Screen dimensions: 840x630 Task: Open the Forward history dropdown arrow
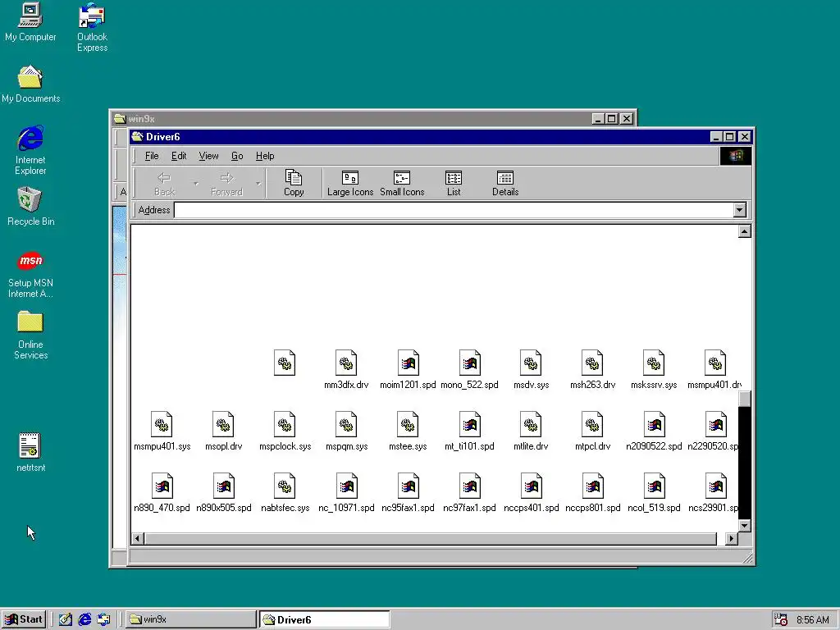(258, 183)
